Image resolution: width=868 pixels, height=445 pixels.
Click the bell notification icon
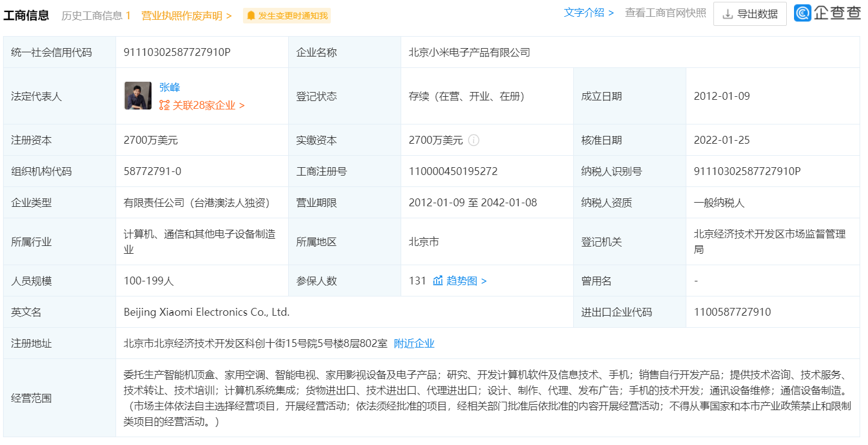251,16
